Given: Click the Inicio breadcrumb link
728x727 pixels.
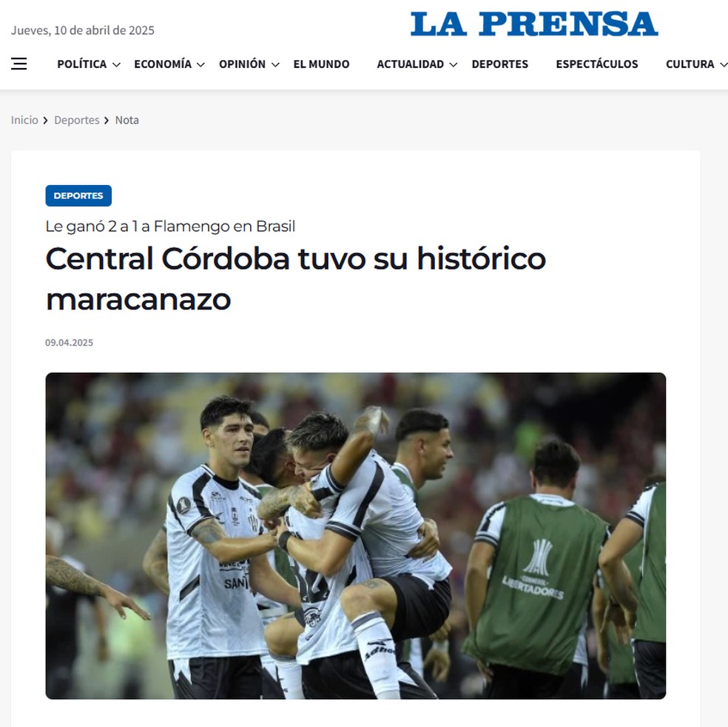Looking at the screenshot, I should pos(24,120).
